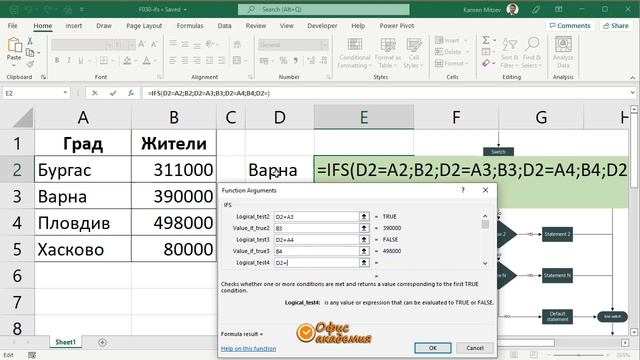Choose the Fill Color bucket
The width and height of the screenshot is (640, 360).
(127, 60)
